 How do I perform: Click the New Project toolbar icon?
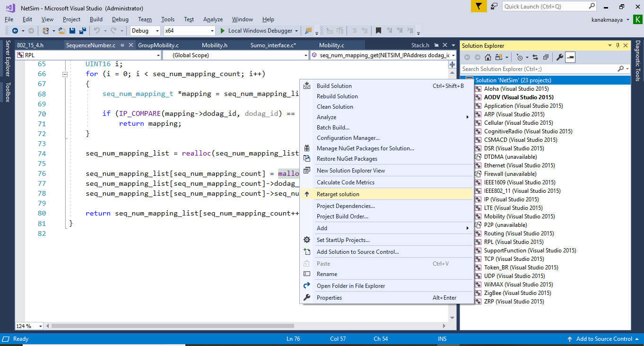point(46,31)
